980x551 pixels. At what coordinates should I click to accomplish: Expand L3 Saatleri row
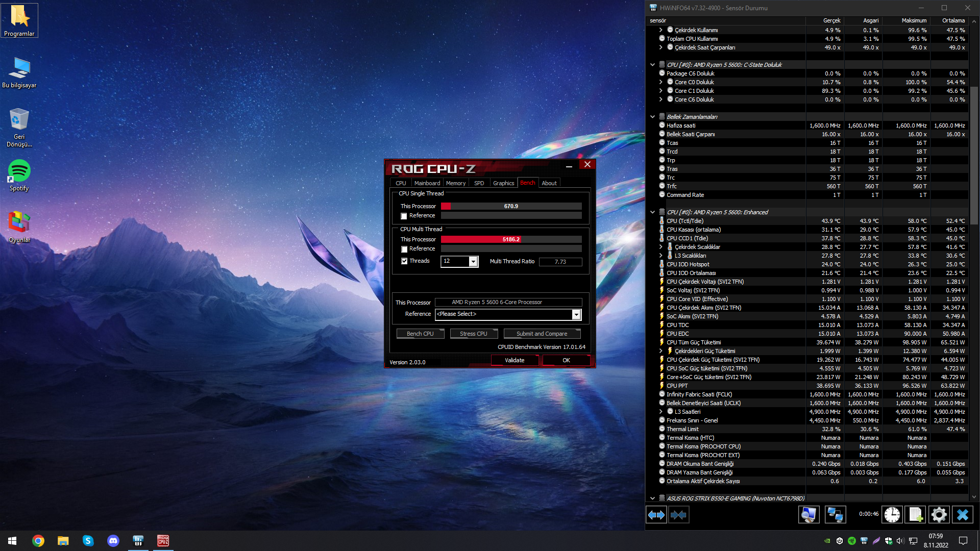660,412
